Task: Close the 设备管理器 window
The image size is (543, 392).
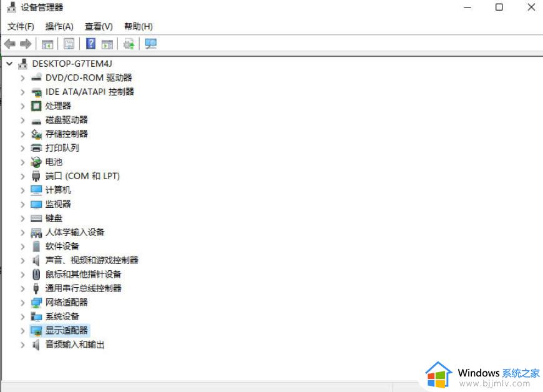Action: click(531, 7)
